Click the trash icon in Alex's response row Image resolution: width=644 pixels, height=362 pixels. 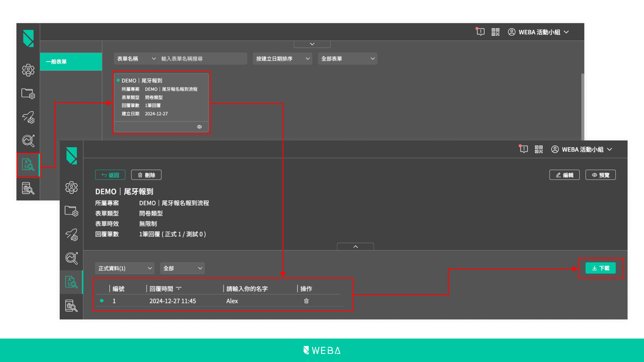[306, 301]
